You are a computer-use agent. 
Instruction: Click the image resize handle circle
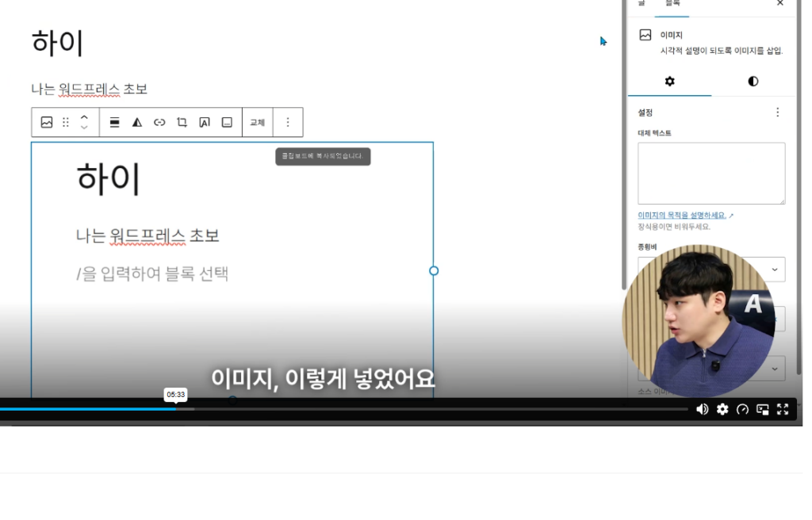pos(434,270)
